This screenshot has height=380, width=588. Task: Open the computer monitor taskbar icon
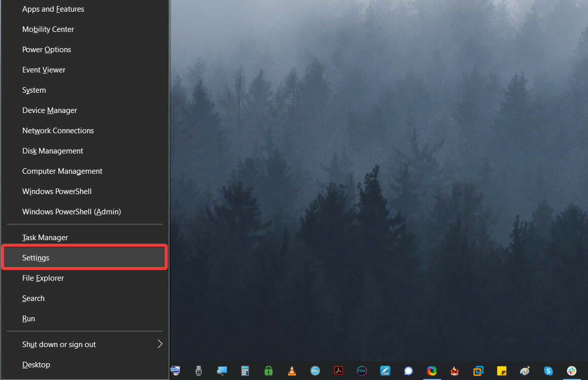[x=175, y=371]
